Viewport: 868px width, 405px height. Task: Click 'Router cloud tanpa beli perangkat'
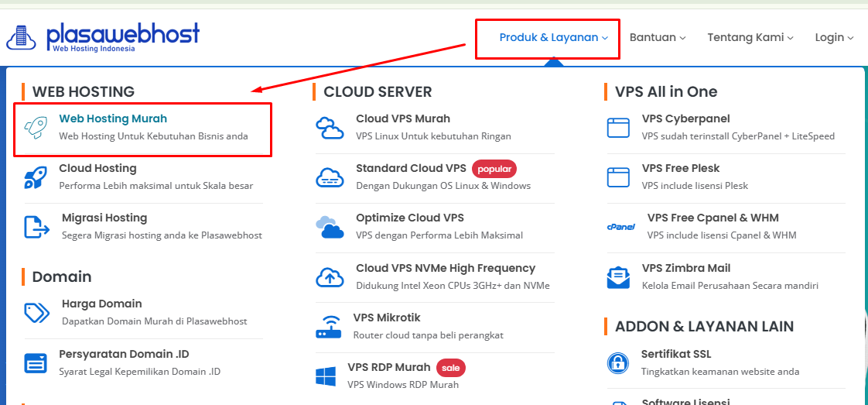click(x=429, y=335)
